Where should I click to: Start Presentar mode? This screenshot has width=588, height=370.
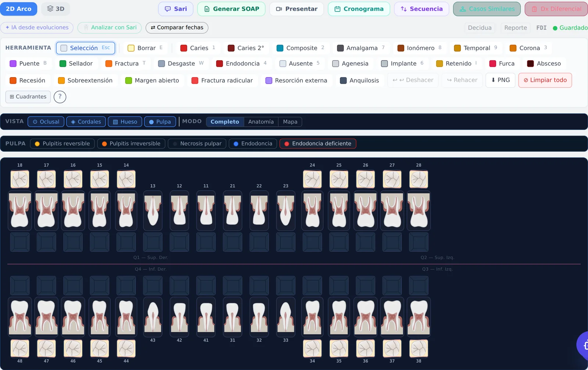297,9
